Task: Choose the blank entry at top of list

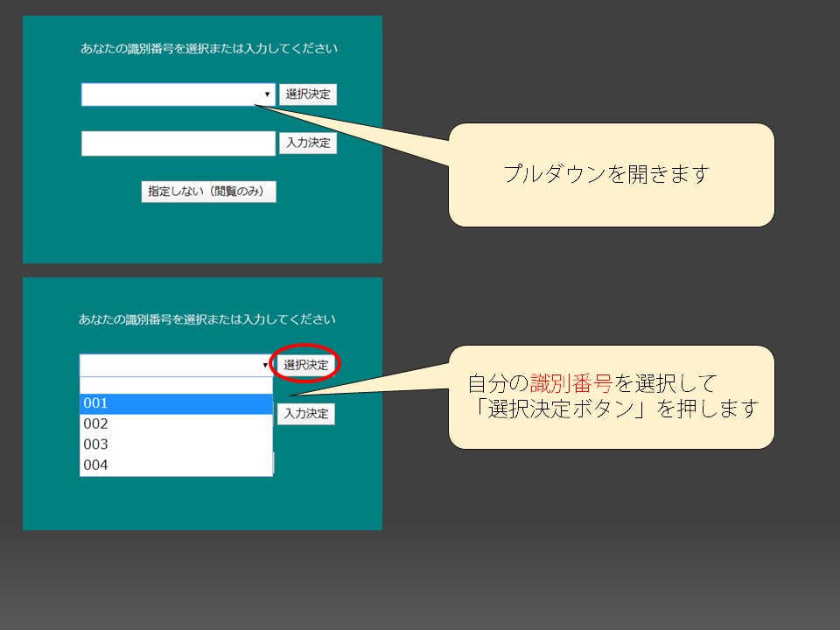Action: point(175,383)
